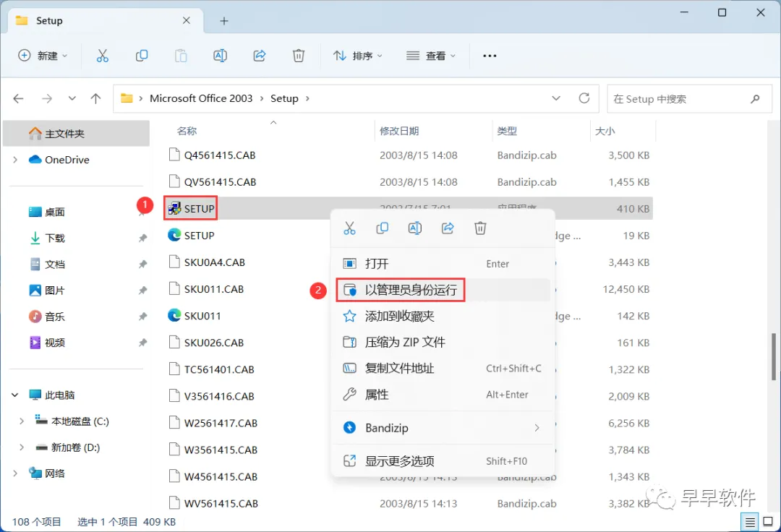This screenshot has width=781, height=532.
Task: Expand the 新加卷 (D:) node
Action: pyautogui.click(x=22, y=447)
